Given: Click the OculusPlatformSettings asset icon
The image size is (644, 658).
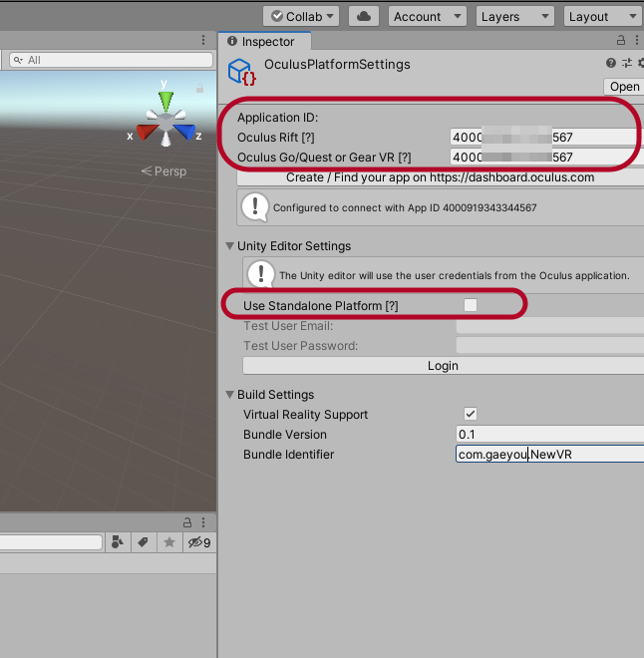Looking at the screenshot, I should click(x=242, y=72).
